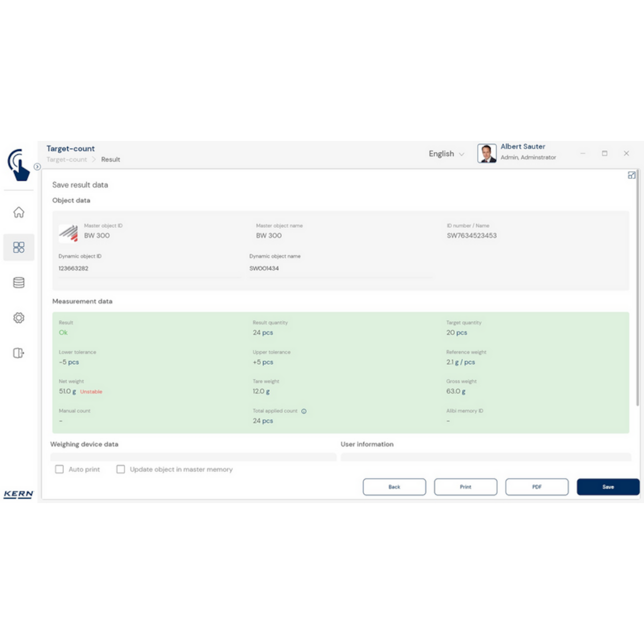Generate a PDF of the result
644x644 pixels.
536,487
